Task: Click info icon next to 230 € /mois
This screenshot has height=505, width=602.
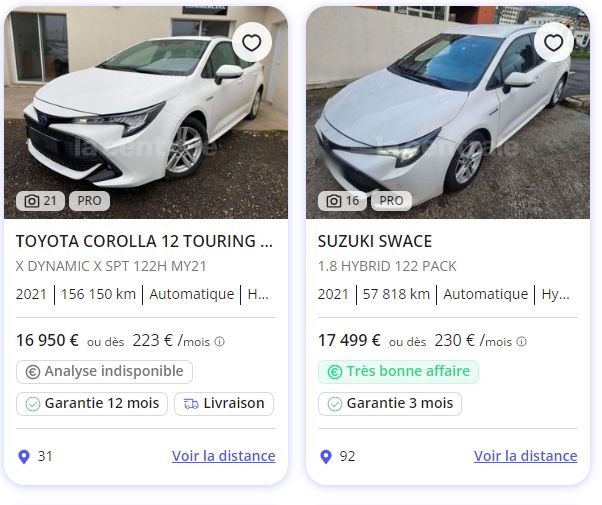Action: [521, 342]
